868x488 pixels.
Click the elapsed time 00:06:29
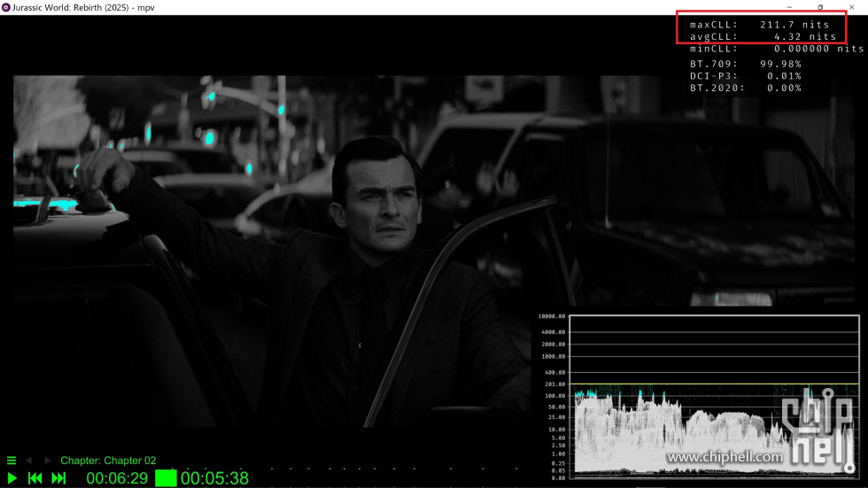pyautogui.click(x=118, y=478)
